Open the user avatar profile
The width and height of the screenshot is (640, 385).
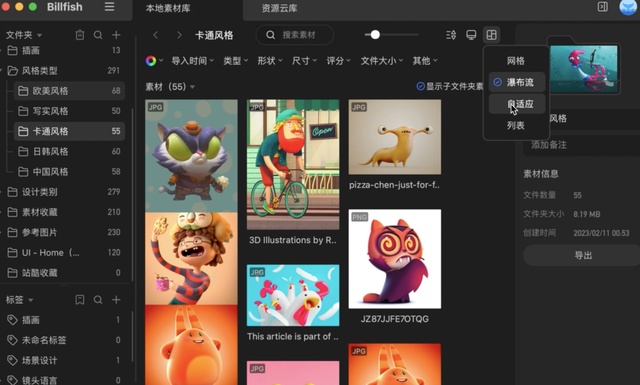point(629,7)
